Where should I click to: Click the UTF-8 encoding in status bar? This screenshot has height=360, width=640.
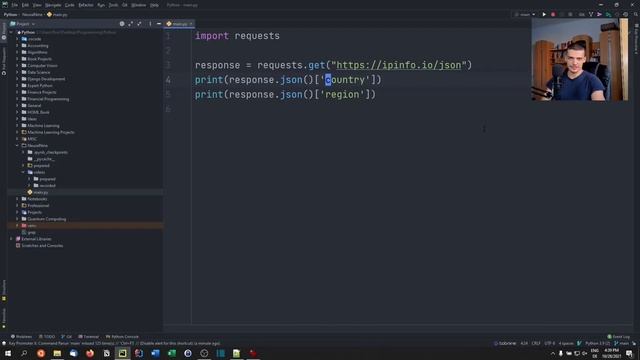point(550,343)
